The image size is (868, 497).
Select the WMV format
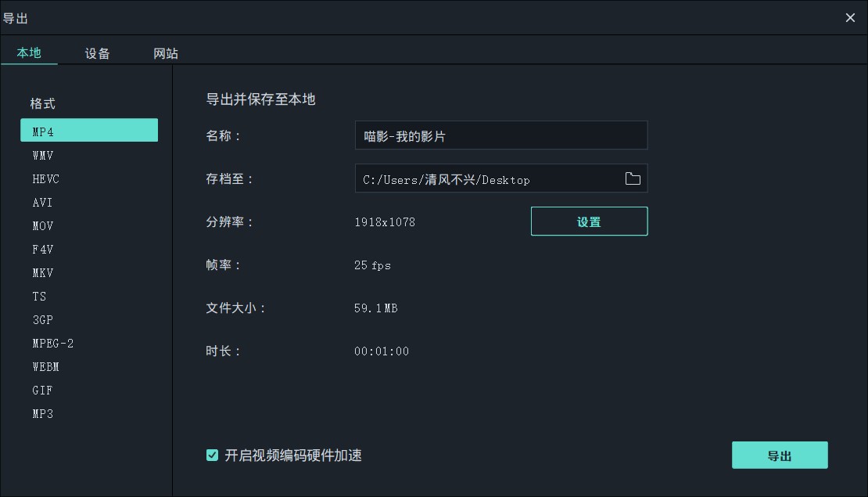tap(88, 155)
